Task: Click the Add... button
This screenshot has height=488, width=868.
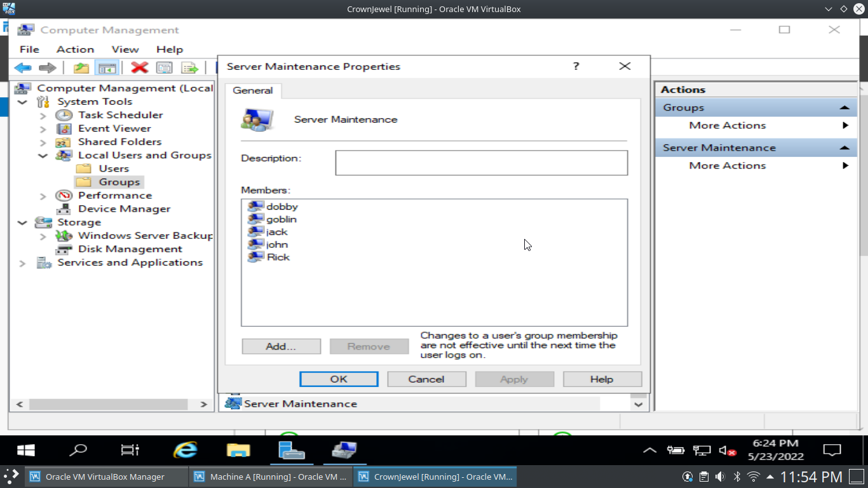Action: 281,346
